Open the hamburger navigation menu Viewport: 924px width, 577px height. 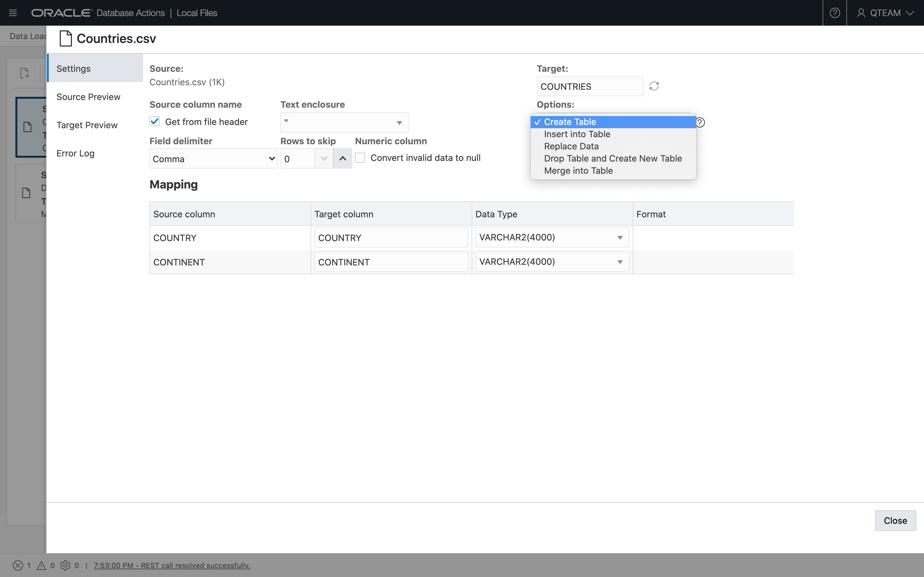tap(13, 13)
